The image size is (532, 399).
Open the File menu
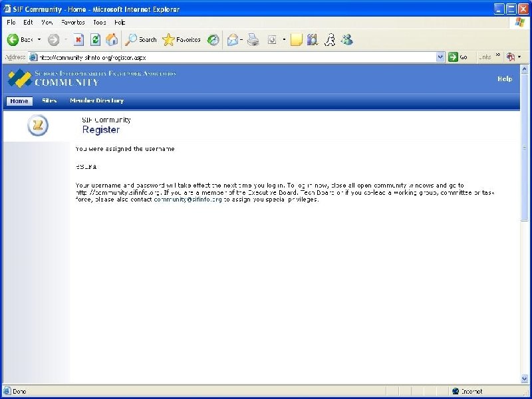[11, 23]
